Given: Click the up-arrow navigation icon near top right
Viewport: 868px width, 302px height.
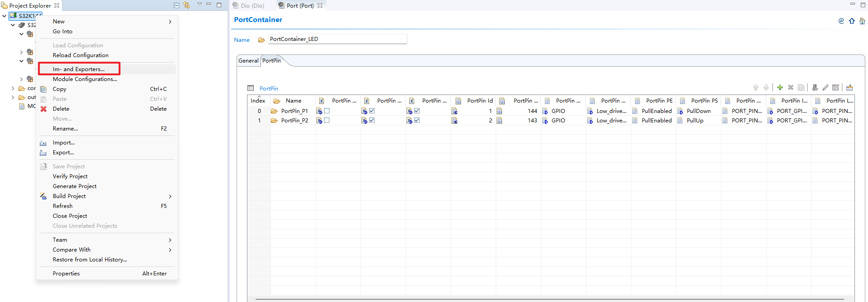Looking at the screenshot, I should (x=852, y=21).
